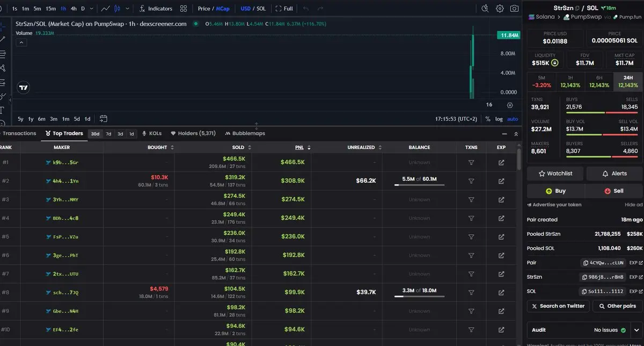Toggle auto scale on chart
644x346 pixels.
[x=513, y=119]
